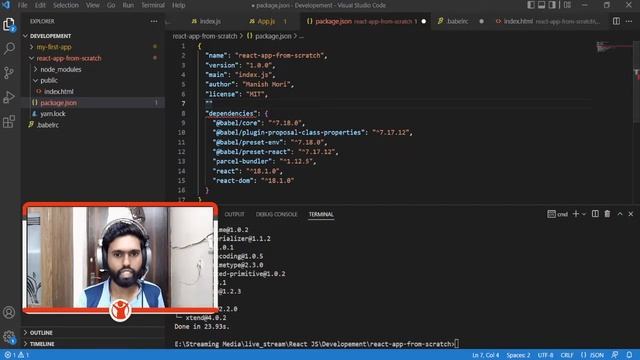This screenshot has width=640, height=360.
Task: Toggle secondary side bar layout icon
Action: pyautogui.click(x=552, y=5)
